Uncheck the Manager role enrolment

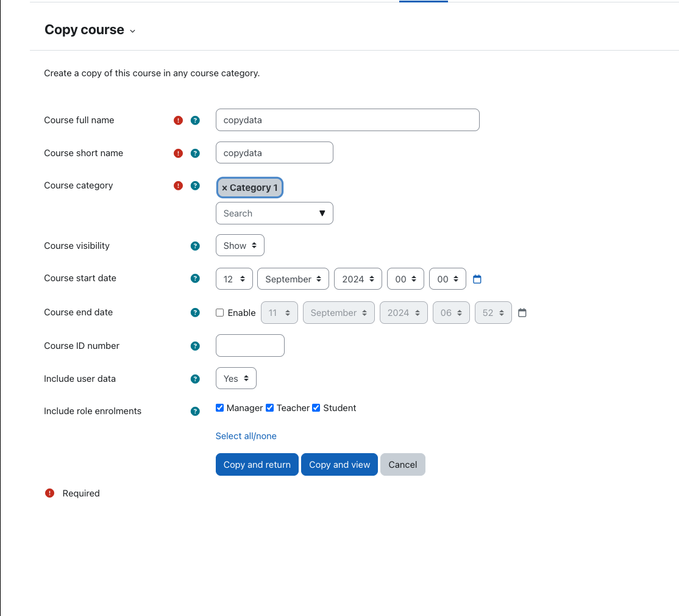click(220, 408)
